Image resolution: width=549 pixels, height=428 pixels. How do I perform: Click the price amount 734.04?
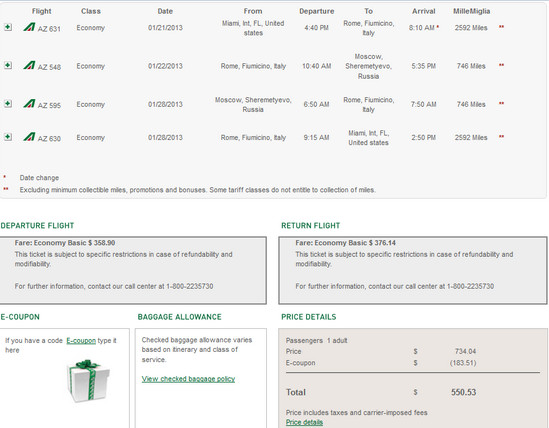[465, 351]
